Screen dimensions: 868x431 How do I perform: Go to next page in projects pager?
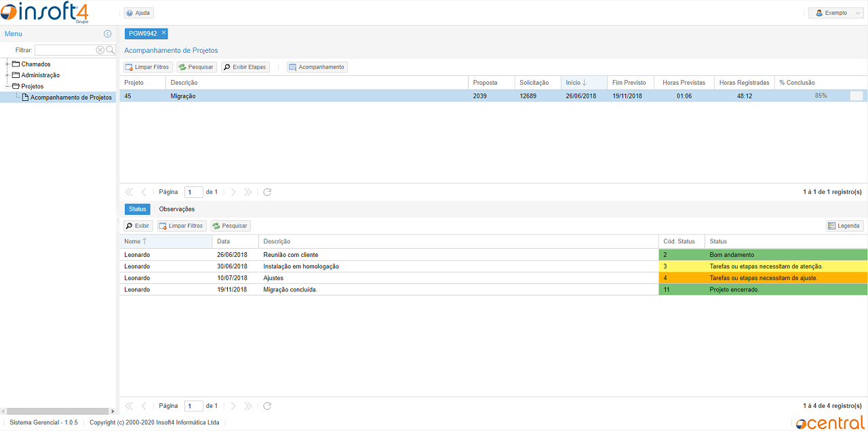coord(233,192)
